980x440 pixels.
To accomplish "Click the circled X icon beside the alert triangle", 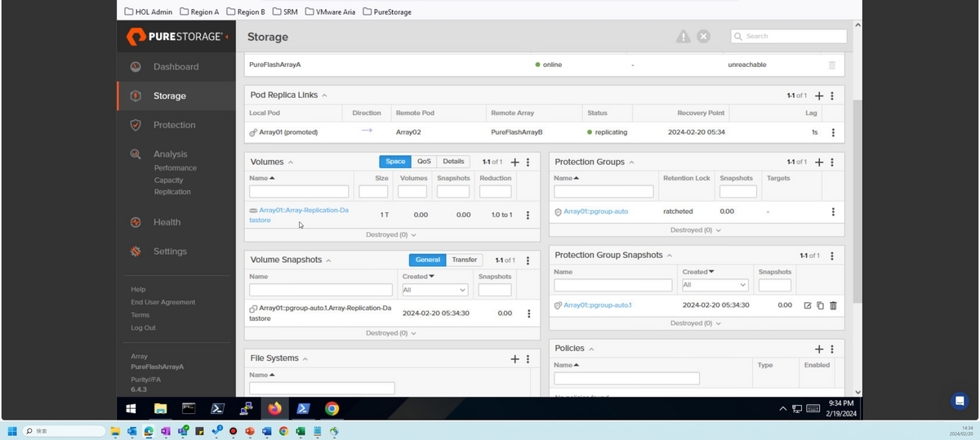I will tap(703, 37).
